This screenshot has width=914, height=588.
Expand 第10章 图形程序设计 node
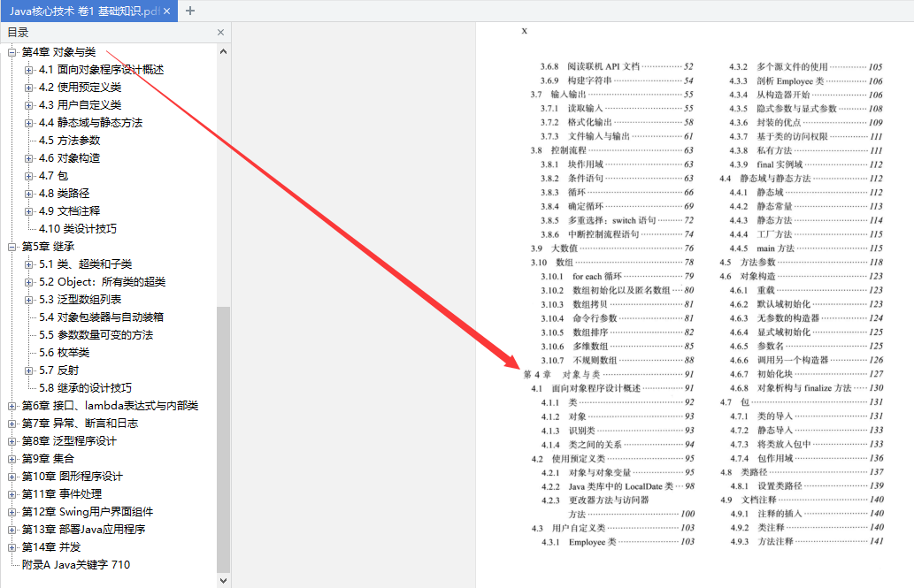pos(12,477)
